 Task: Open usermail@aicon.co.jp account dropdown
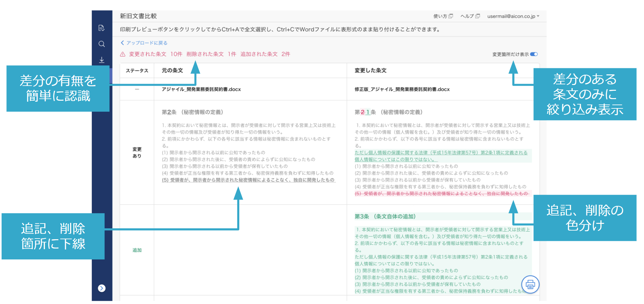(513, 16)
